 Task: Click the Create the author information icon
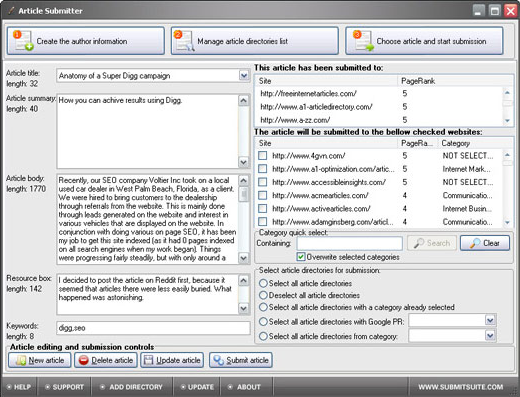click(x=23, y=41)
